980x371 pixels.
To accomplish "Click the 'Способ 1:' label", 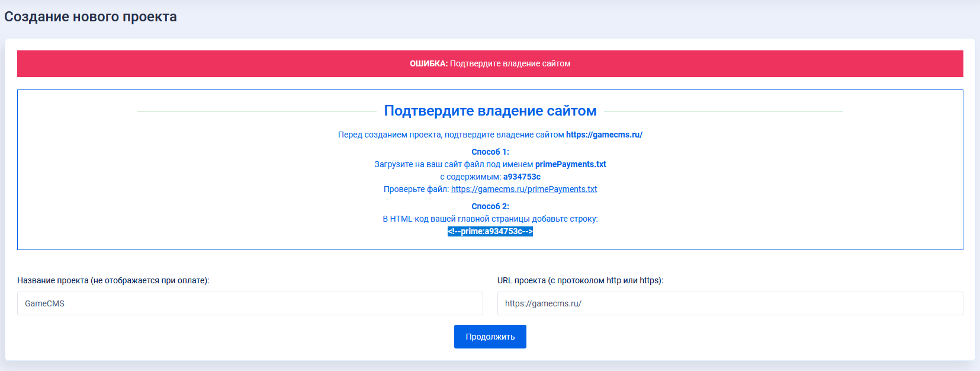I will tap(490, 152).
